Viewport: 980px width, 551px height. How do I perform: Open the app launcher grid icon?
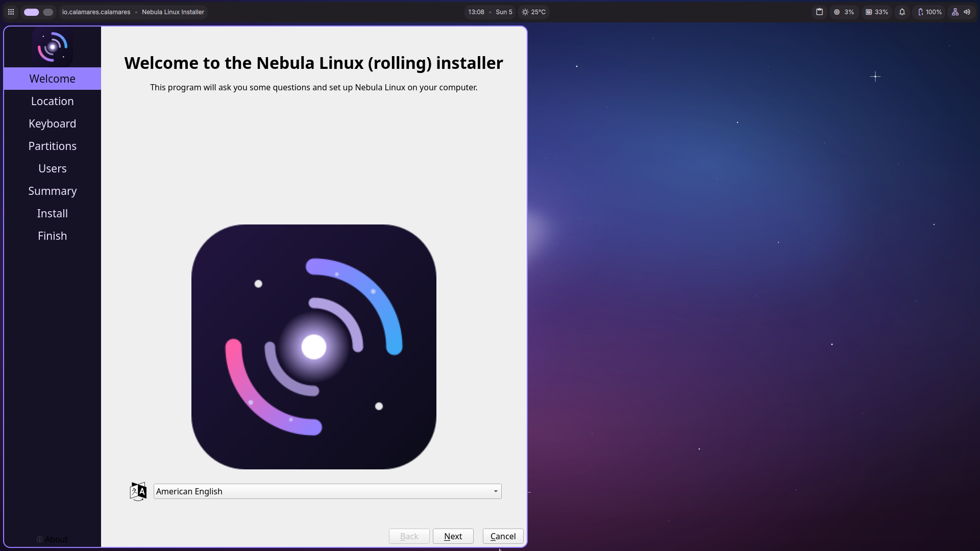click(x=11, y=12)
